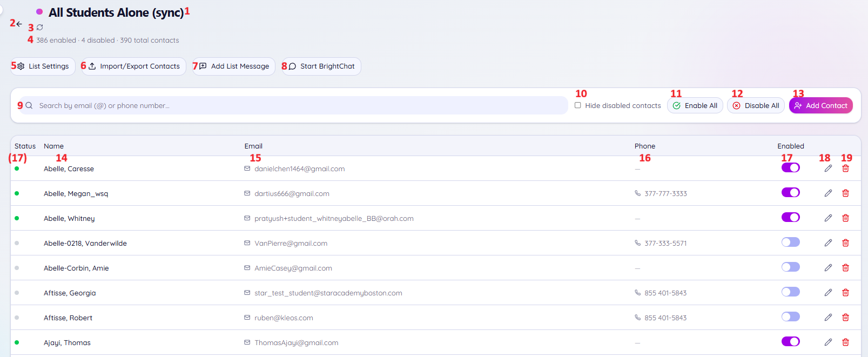Toggle the Enabled switch for Abelle, Caresse

click(791, 167)
